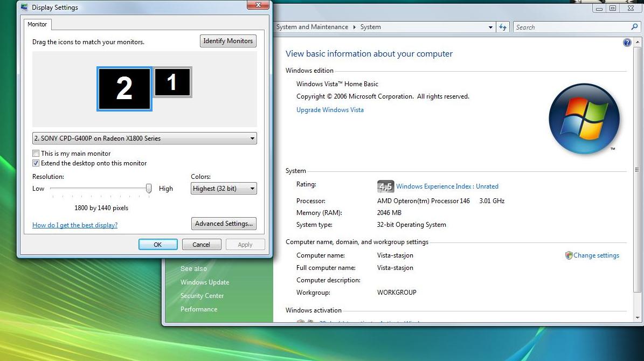The image size is (644, 361).
Task: Click the Windows Vista logo orb
Action: click(584, 119)
